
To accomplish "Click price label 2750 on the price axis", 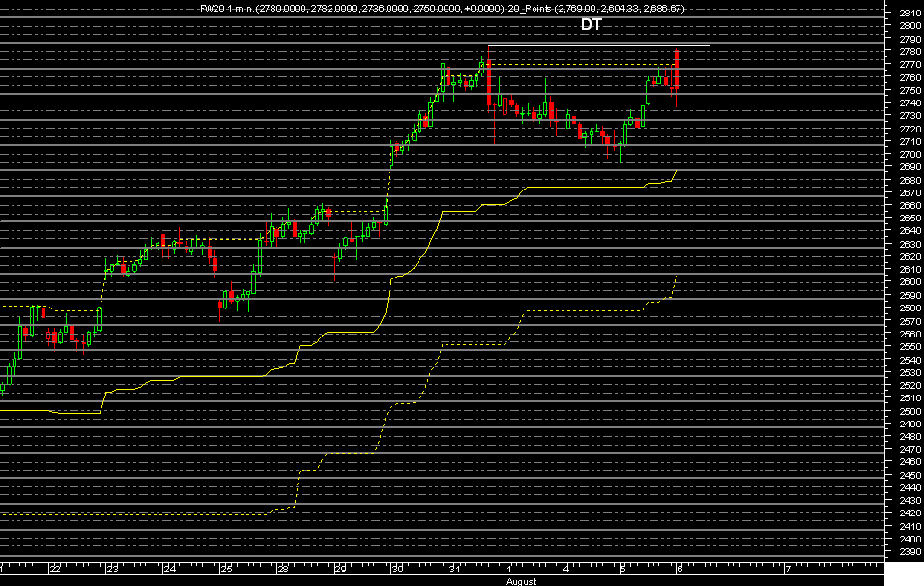I will click(911, 90).
